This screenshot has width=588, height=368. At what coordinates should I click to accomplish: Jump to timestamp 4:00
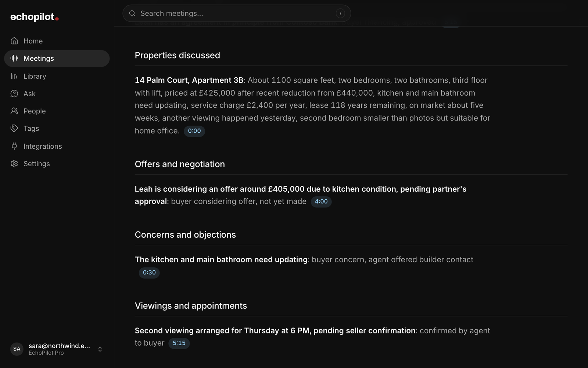[x=321, y=202]
